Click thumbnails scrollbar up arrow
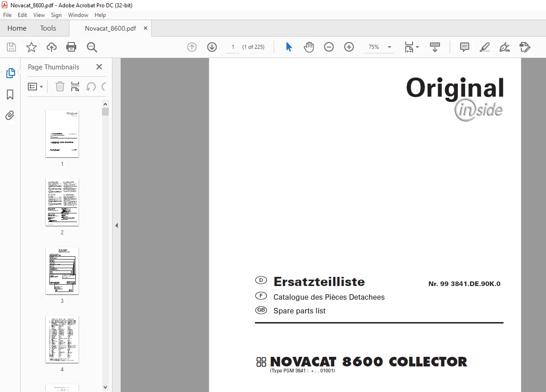 105,104
